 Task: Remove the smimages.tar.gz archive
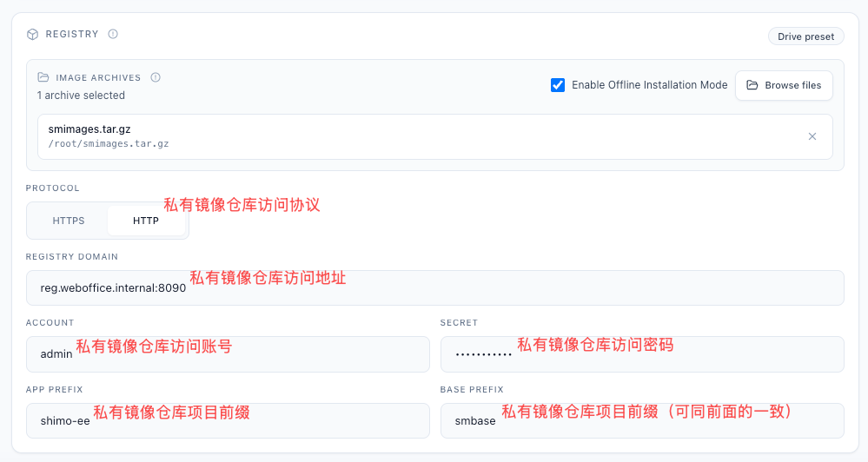tap(812, 136)
